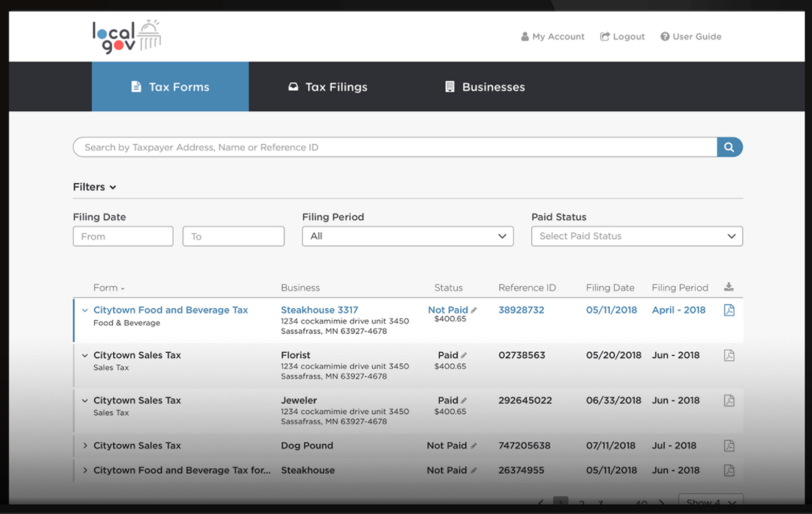The width and height of the screenshot is (812, 514).
Task: Open the Select Paid Status dropdown
Action: (x=636, y=236)
